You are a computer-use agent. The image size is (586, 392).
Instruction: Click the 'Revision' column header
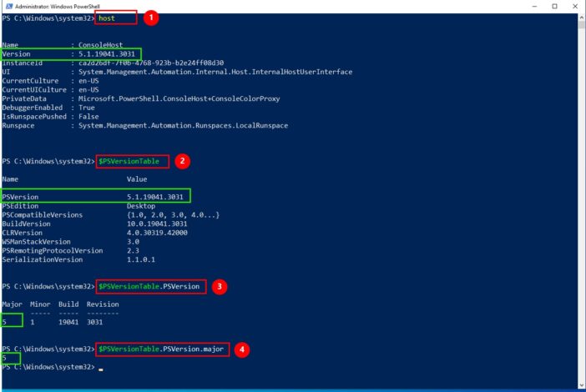(x=103, y=304)
